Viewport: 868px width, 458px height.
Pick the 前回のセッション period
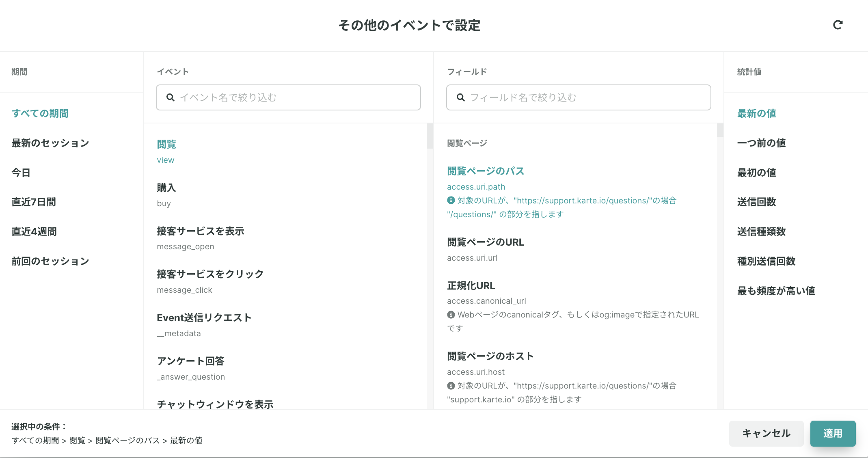click(50, 261)
